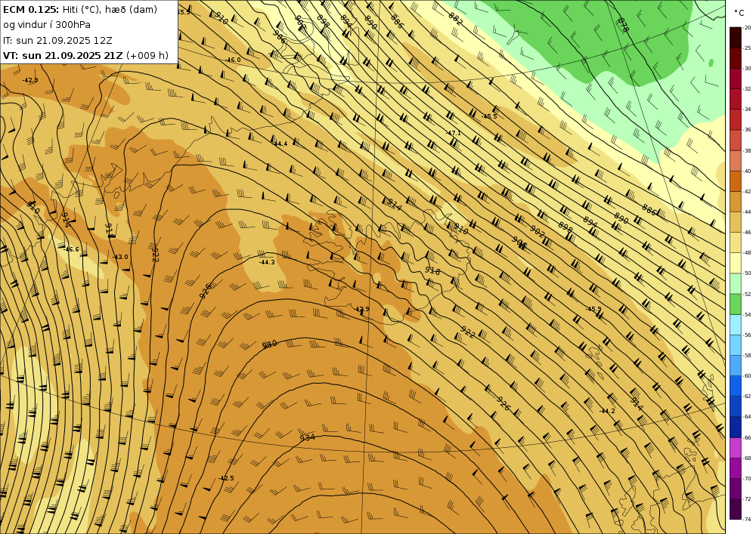Screen dimensions: 756x534
Task: Click the "878" height contour label
Action: (624, 25)
